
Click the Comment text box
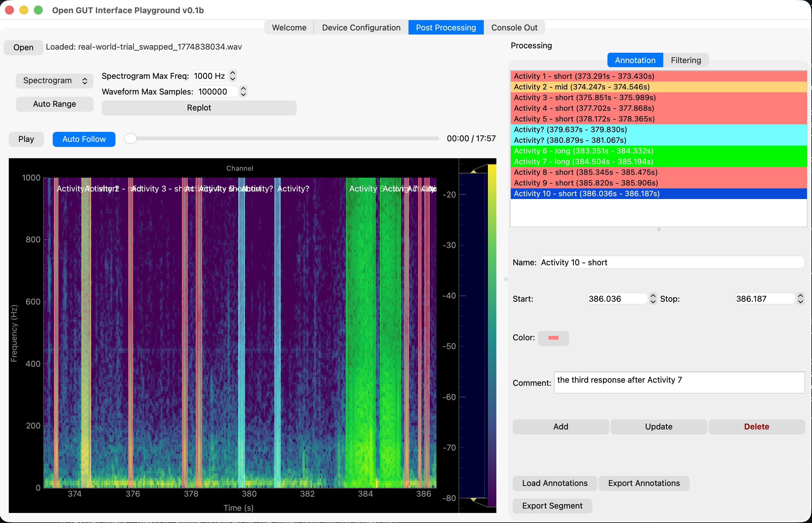pyautogui.click(x=679, y=382)
